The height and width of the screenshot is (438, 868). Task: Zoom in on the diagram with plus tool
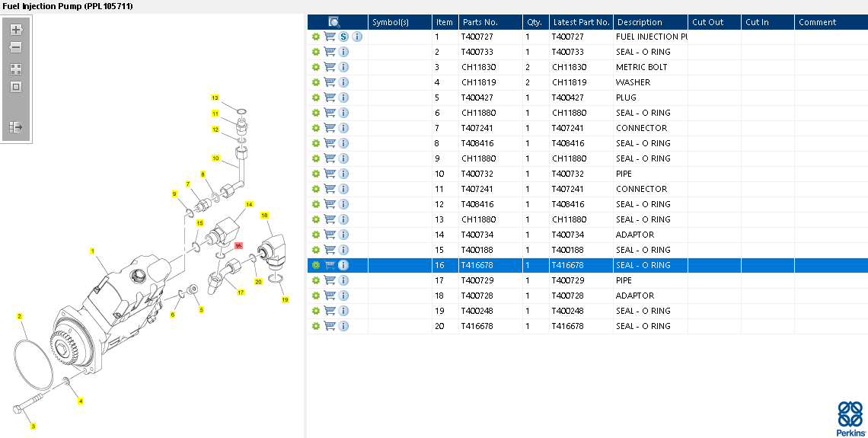[x=16, y=30]
